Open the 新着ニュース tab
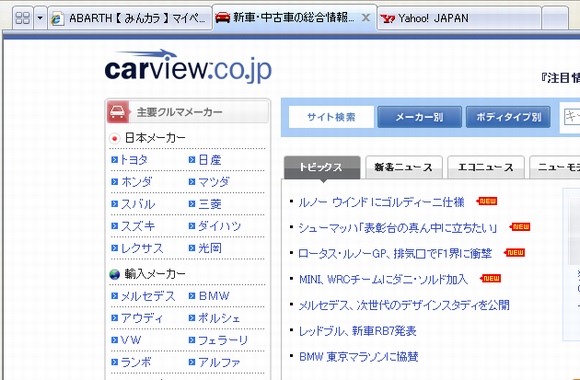580x380 pixels. coord(404,167)
